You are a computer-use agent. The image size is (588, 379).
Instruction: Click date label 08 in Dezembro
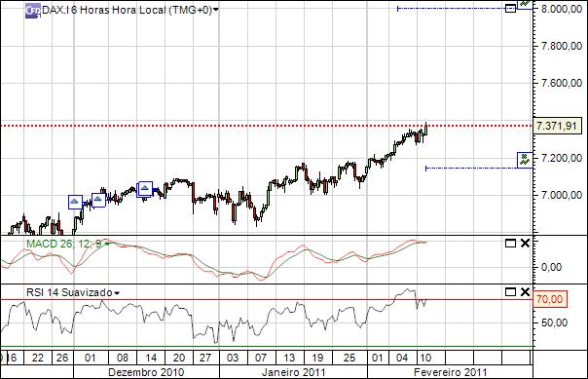(x=123, y=358)
